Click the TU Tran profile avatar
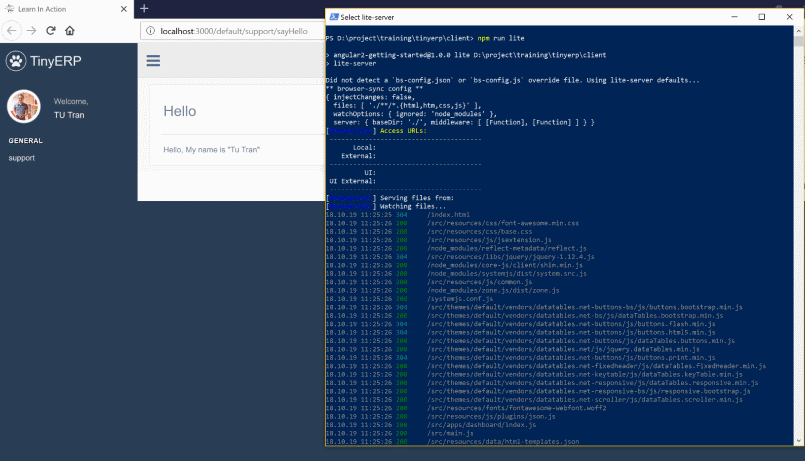 click(24, 106)
